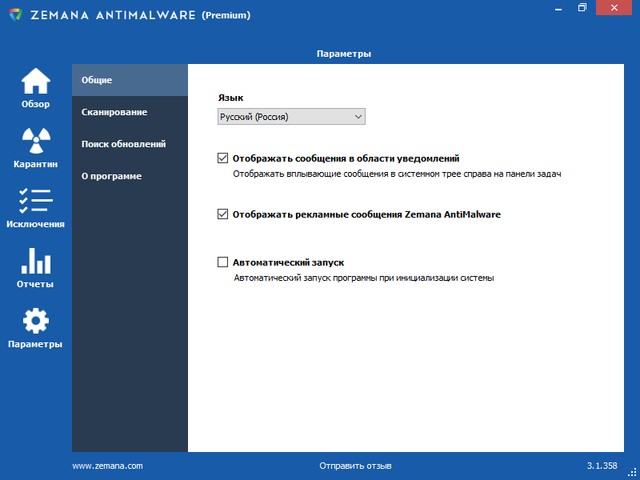This screenshot has width=640, height=480.
Task: Open the Параметры gear icon
Action: [35, 322]
